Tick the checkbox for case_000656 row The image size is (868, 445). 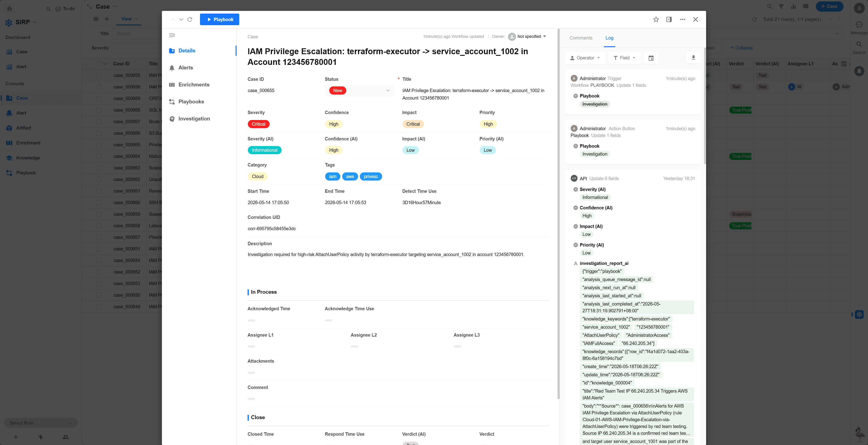click(99, 87)
